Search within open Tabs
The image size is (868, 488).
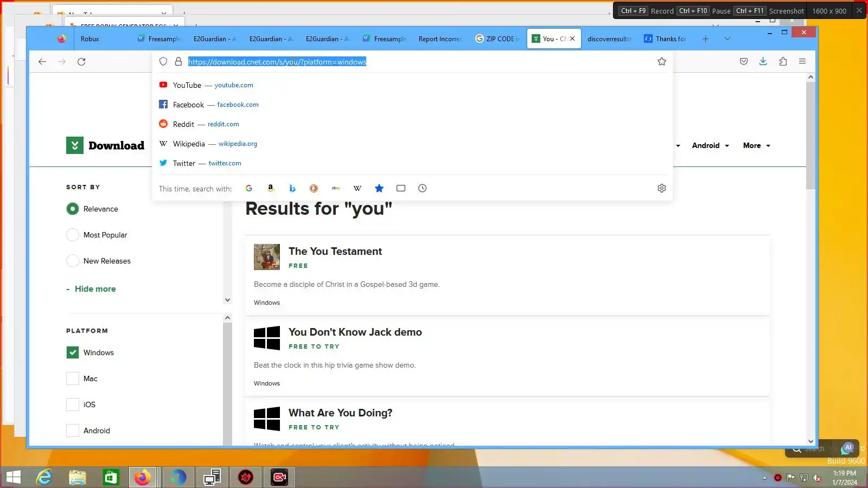click(401, 188)
